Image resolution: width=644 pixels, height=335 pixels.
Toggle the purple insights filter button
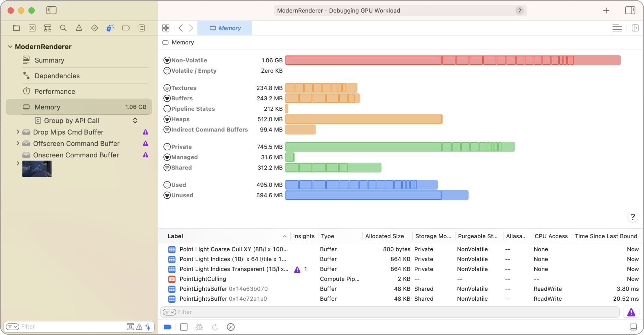(x=631, y=312)
